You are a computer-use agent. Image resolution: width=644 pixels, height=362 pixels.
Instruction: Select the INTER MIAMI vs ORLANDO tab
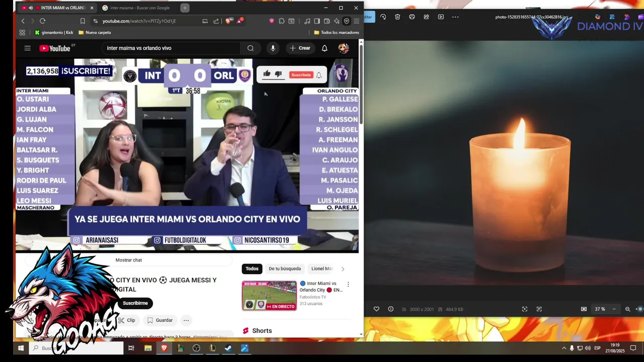[x=58, y=8]
